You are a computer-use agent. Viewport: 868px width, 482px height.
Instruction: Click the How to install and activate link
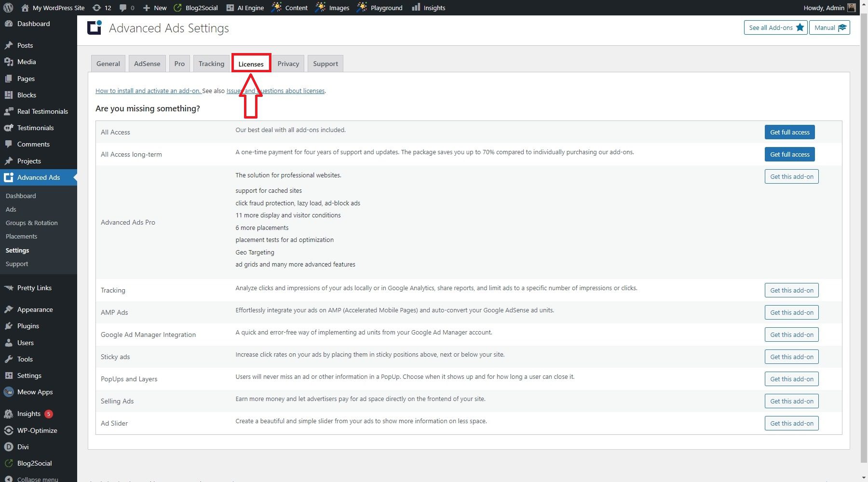coord(148,91)
